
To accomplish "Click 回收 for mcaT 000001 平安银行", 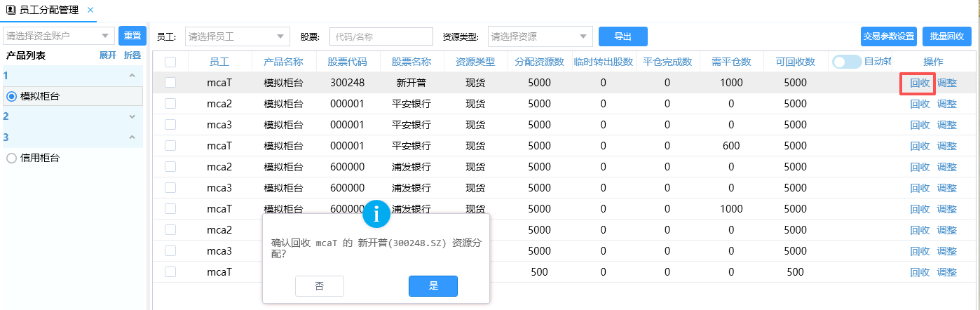I will coord(920,146).
